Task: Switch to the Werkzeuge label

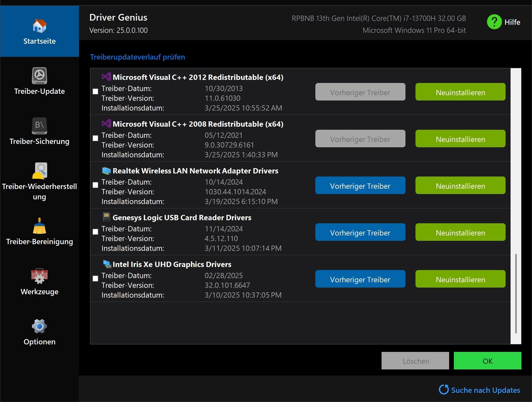Action: tap(39, 292)
